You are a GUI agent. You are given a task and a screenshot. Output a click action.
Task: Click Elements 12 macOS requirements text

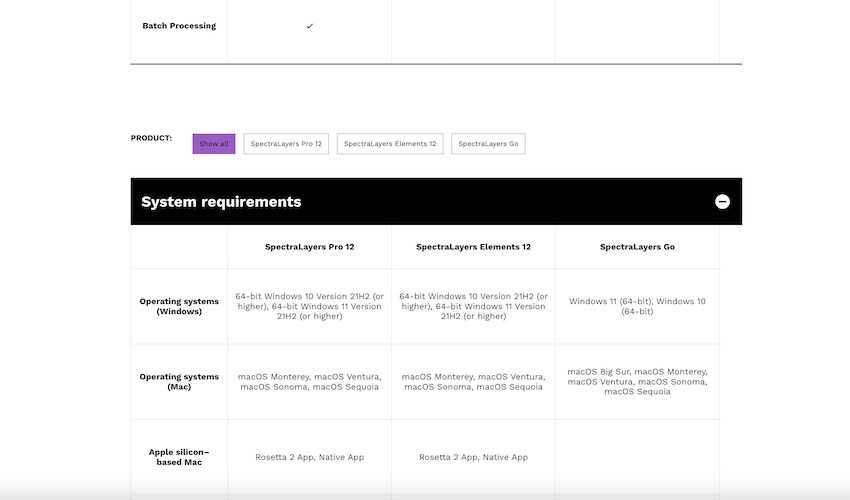[473, 382]
